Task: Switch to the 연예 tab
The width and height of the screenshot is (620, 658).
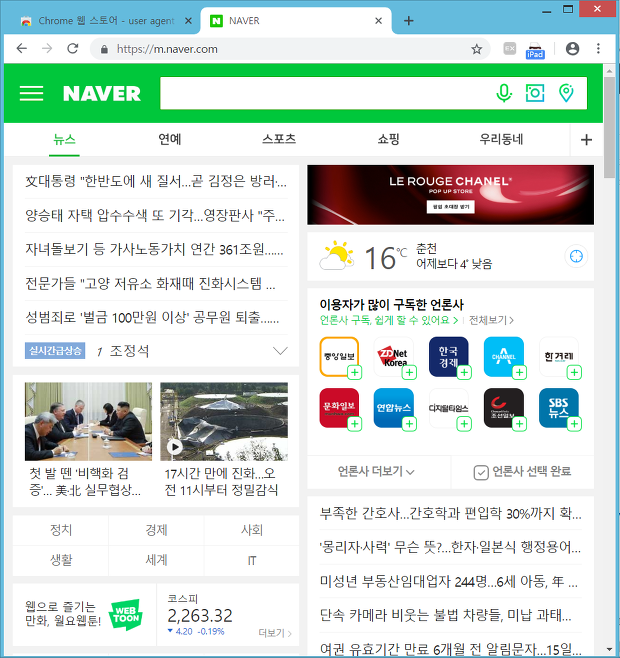Action: point(170,139)
